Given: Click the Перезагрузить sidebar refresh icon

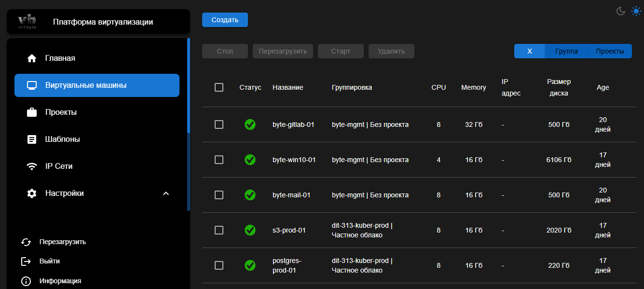Looking at the screenshot, I should tap(26, 242).
